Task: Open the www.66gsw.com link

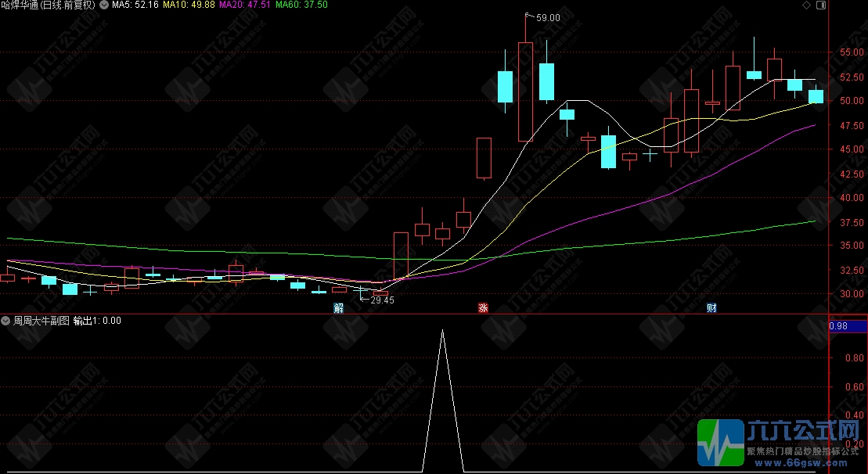Action: 803,462
